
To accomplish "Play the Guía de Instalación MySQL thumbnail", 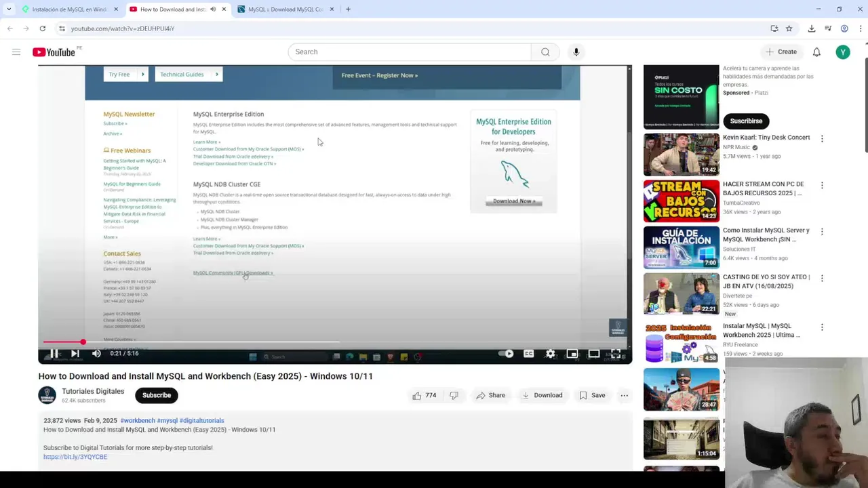I will 681,247.
